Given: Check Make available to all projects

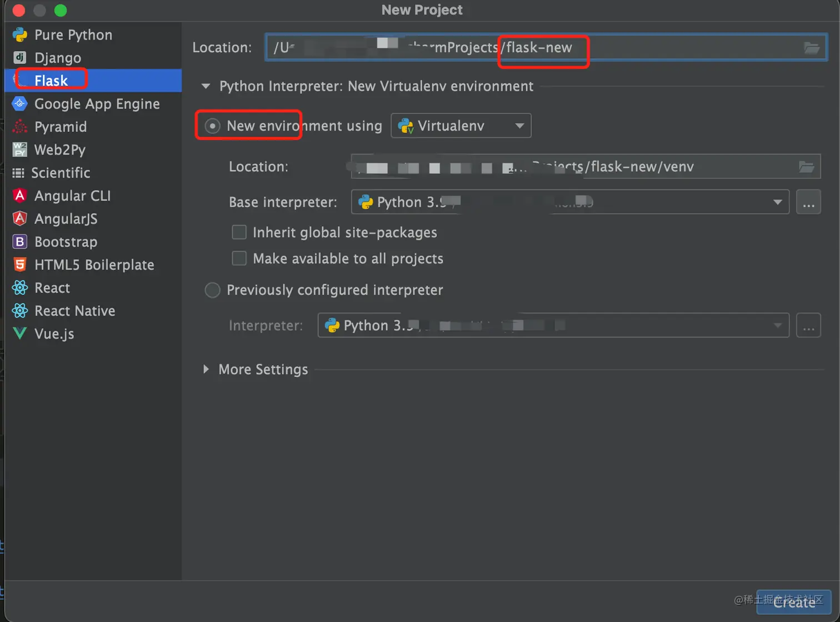Looking at the screenshot, I should pyautogui.click(x=239, y=258).
